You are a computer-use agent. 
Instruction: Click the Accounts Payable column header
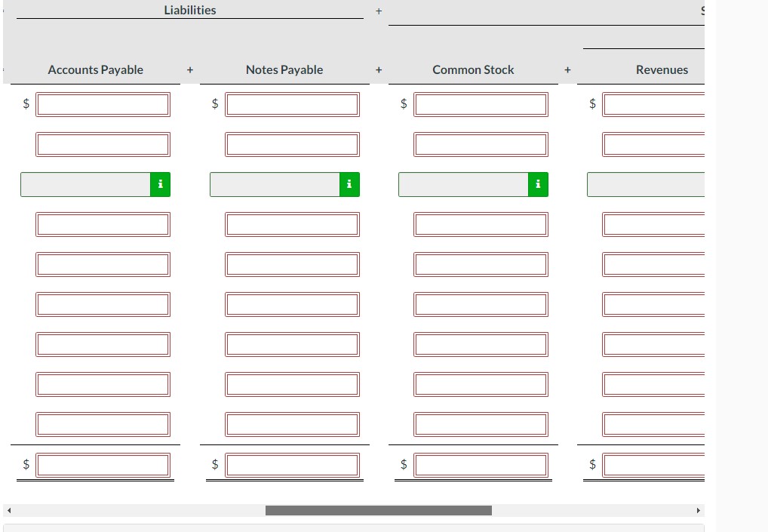click(96, 69)
